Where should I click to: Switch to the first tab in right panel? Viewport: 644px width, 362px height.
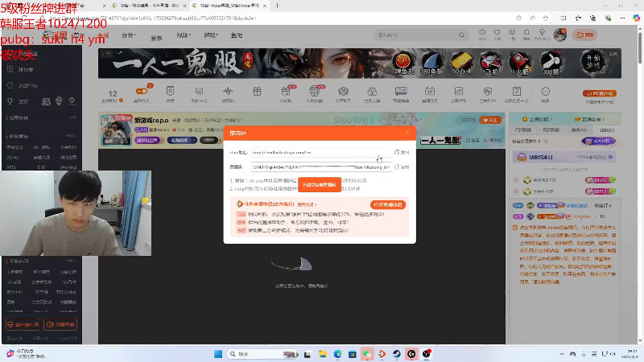tap(522, 130)
